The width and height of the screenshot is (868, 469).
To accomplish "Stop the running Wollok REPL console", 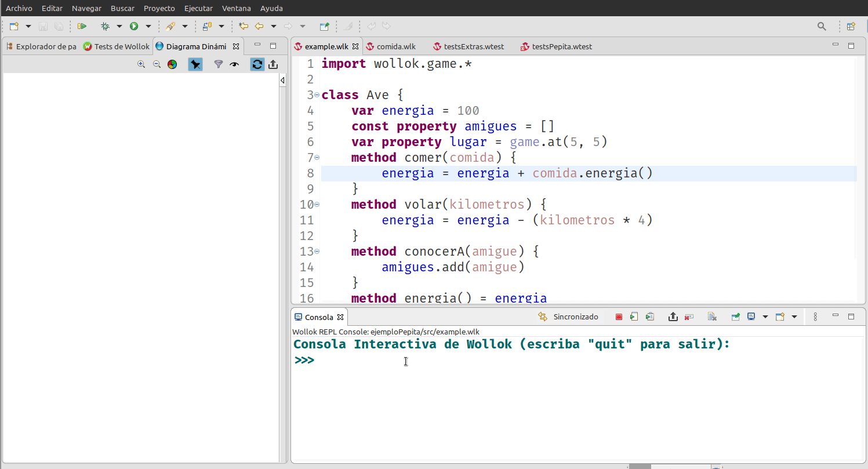I will pyautogui.click(x=619, y=317).
